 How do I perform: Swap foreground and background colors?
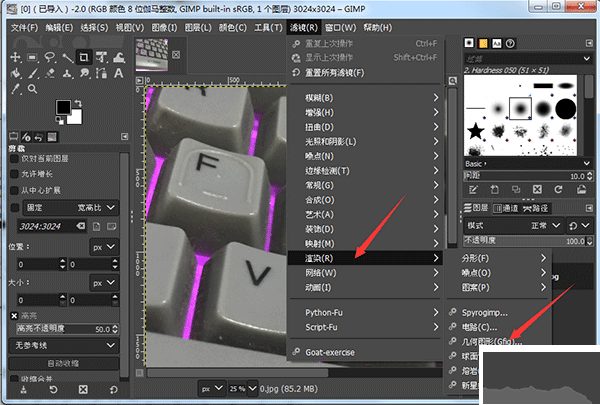78,103
